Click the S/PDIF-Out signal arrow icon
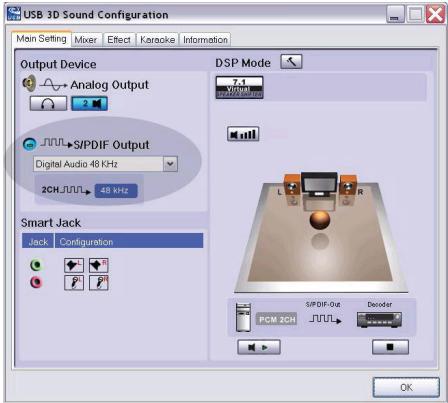Viewport: 448px width, 403px height. pyautogui.click(x=325, y=320)
